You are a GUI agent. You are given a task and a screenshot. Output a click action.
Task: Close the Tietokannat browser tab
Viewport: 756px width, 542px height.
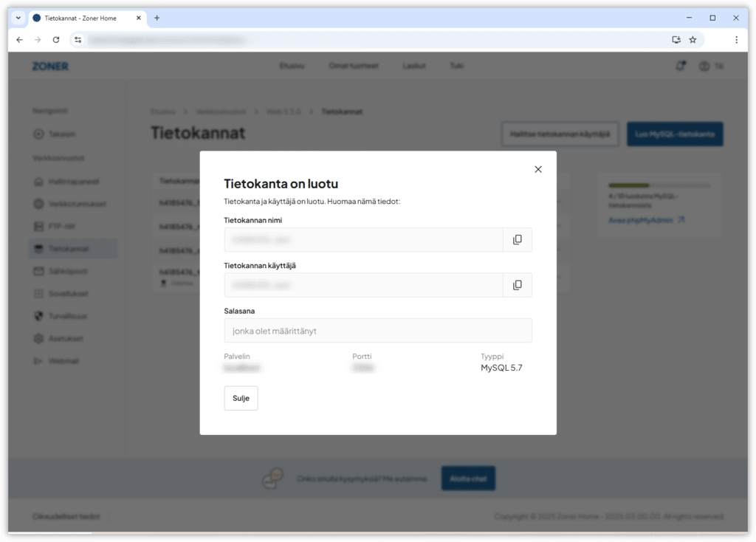click(x=138, y=18)
